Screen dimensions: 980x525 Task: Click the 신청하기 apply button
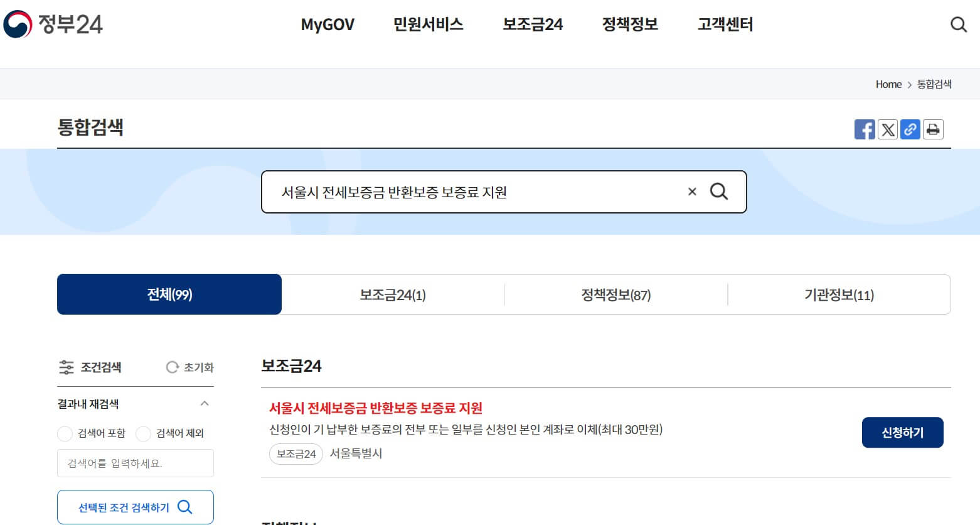click(x=903, y=433)
